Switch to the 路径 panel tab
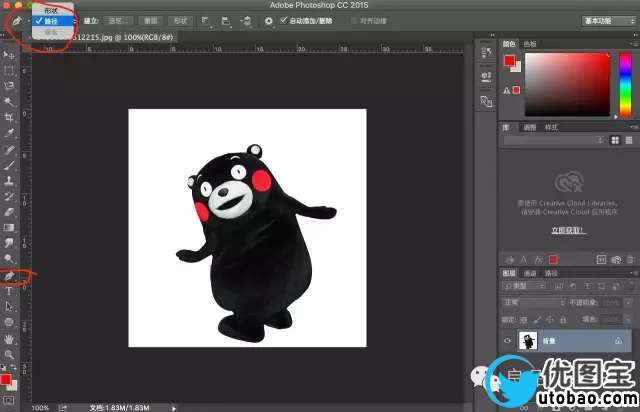 coord(551,273)
